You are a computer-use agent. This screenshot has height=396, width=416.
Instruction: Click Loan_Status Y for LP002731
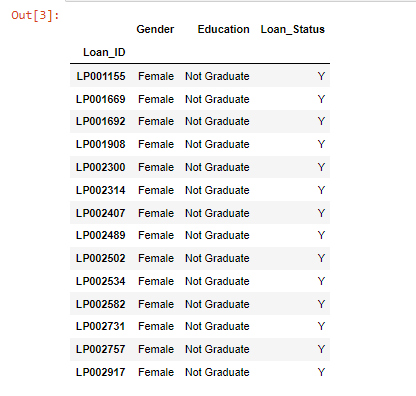pos(321,326)
